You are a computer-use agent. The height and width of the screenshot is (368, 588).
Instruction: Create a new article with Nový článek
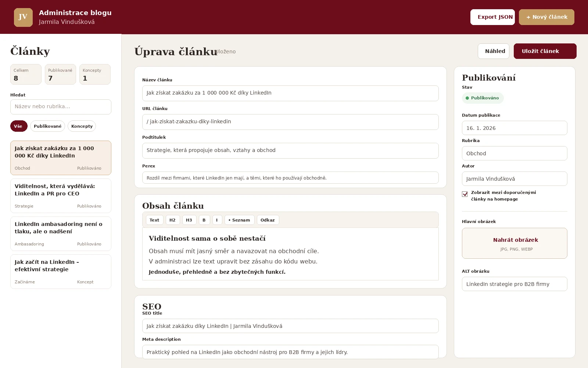(x=546, y=17)
